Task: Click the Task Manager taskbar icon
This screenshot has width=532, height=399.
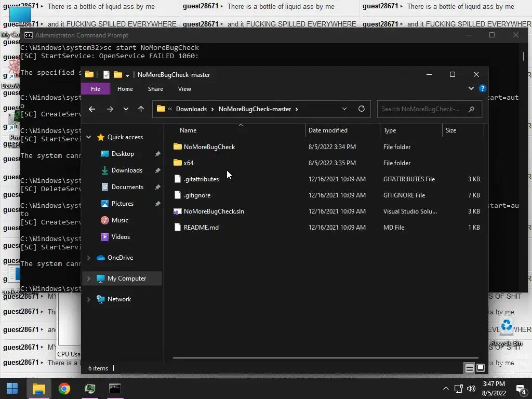Action: (x=90, y=389)
